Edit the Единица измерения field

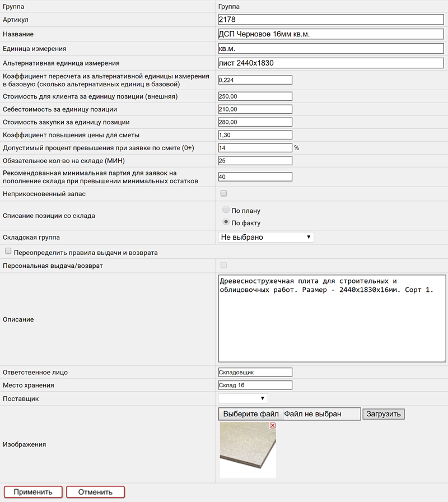pos(330,49)
